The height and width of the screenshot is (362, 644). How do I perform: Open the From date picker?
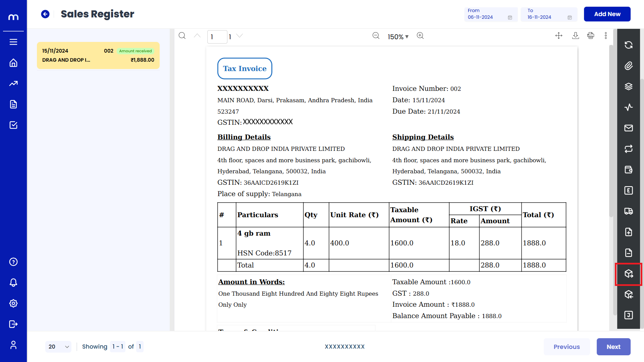click(490, 14)
